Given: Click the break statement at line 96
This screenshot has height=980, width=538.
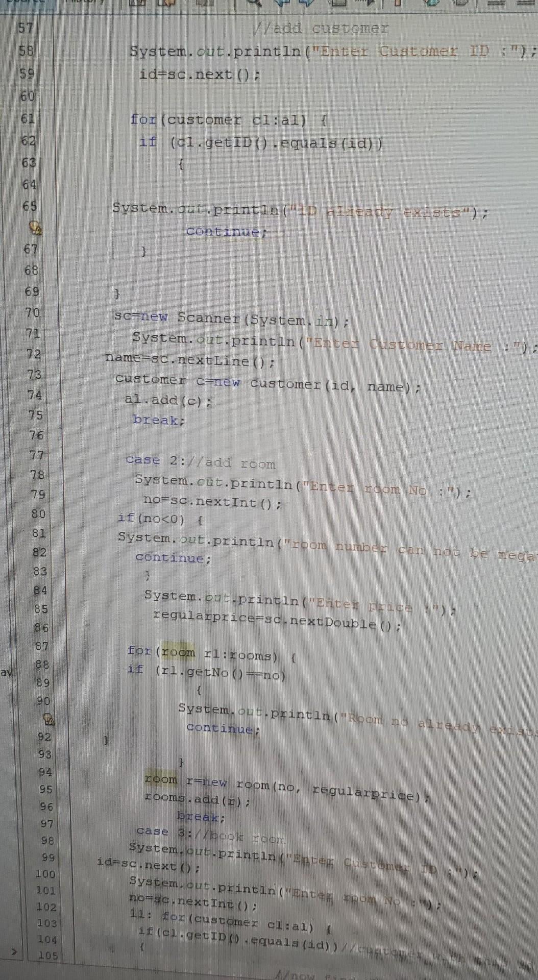Looking at the screenshot, I should [201, 817].
